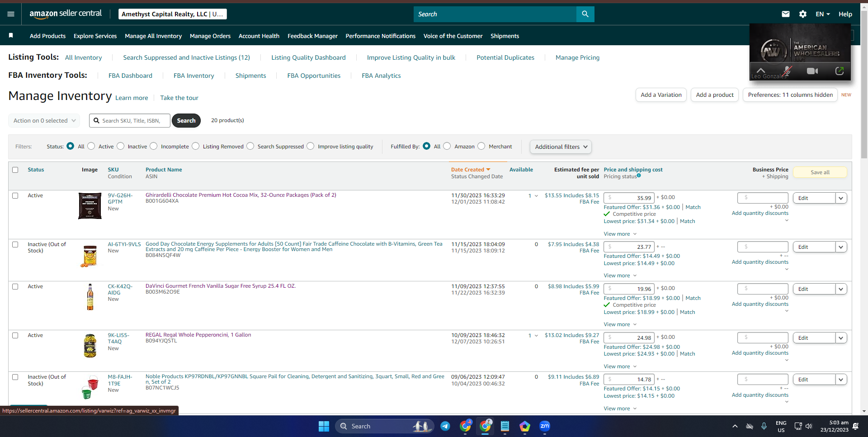Select Merchant under Fulfilled By
The image size is (868, 437).
point(481,146)
